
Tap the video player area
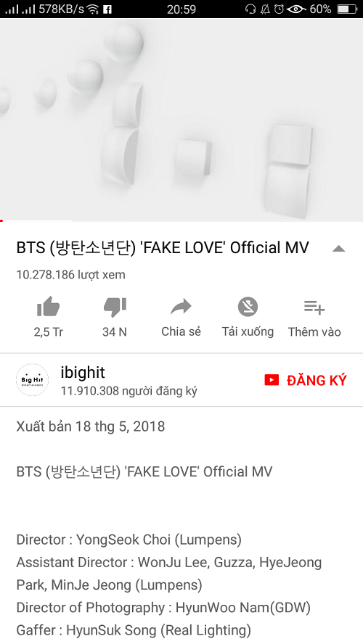pyautogui.click(x=181, y=120)
